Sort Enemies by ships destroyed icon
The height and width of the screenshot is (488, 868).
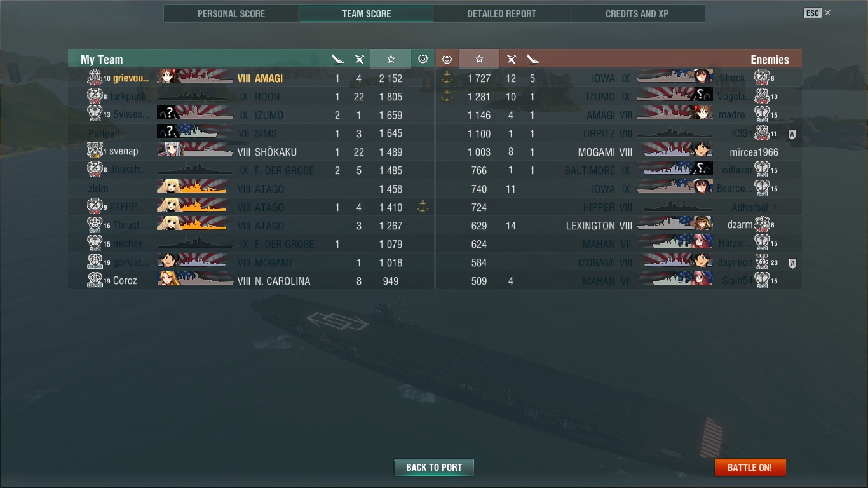[x=532, y=60]
